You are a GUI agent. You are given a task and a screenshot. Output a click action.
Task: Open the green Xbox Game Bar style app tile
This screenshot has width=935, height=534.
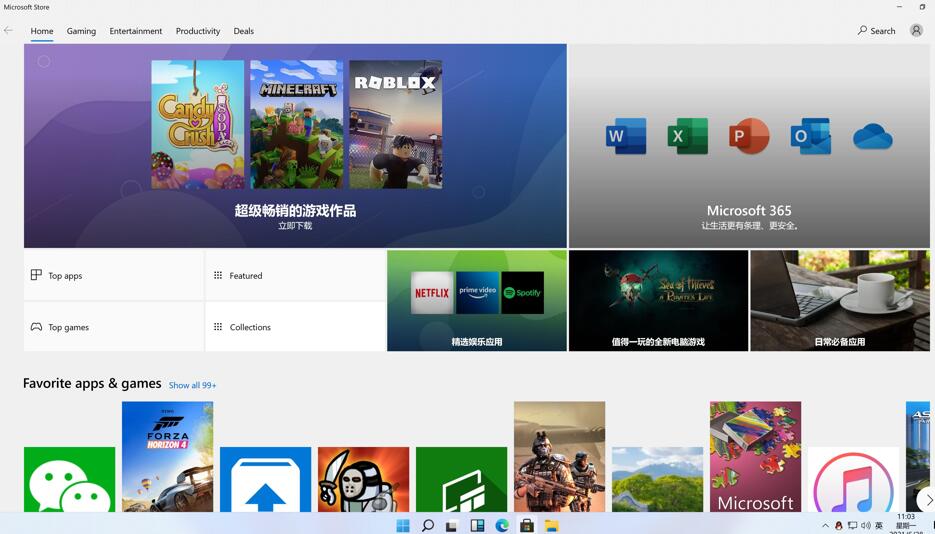coord(462,479)
